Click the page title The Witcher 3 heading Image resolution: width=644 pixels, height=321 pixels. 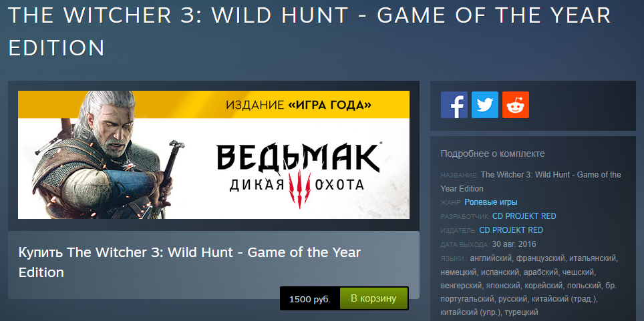(x=310, y=31)
